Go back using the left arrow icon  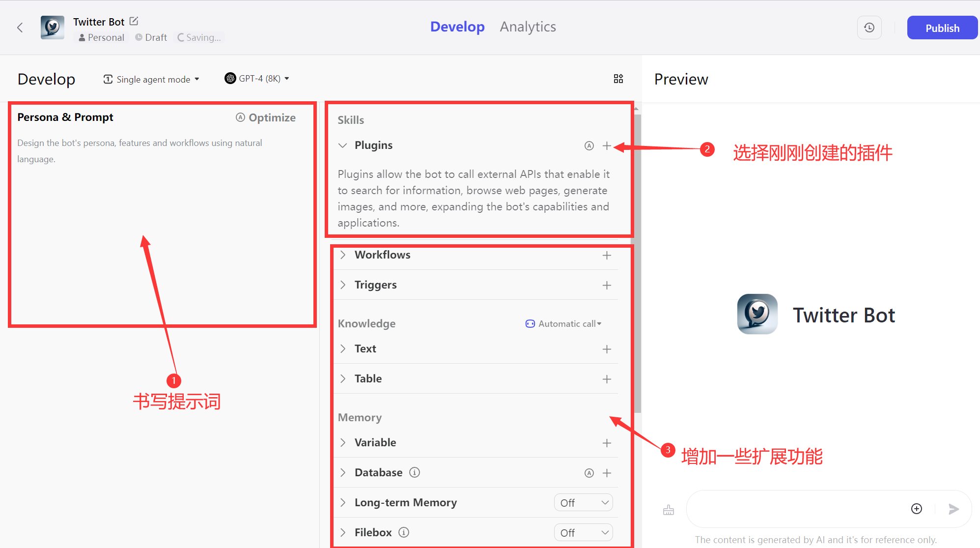[20, 28]
